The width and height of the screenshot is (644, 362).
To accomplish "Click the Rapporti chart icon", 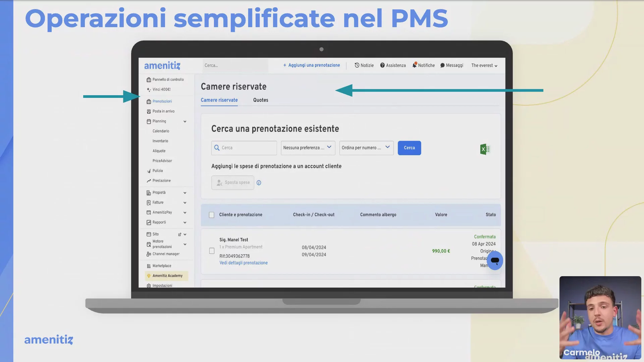I will (x=149, y=223).
